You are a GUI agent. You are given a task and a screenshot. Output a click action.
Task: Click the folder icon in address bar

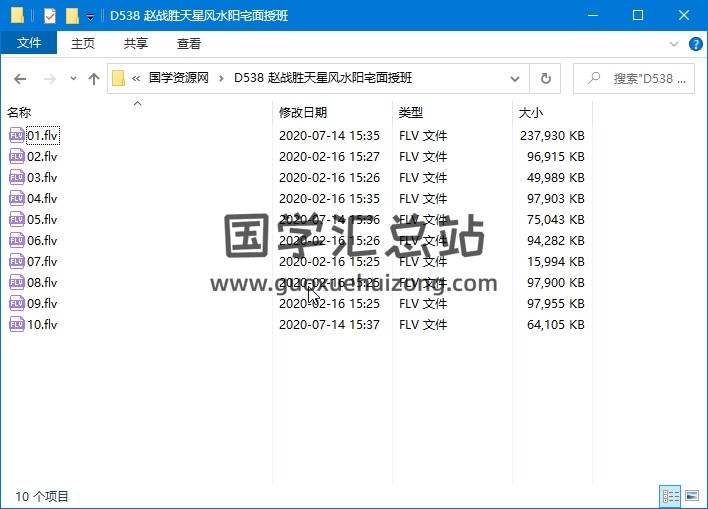[118, 78]
